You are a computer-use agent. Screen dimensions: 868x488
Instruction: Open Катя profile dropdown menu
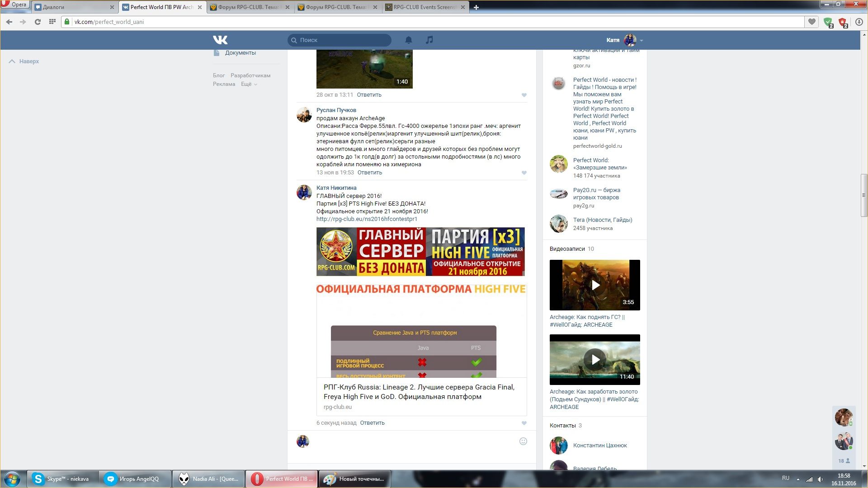[625, 40]
